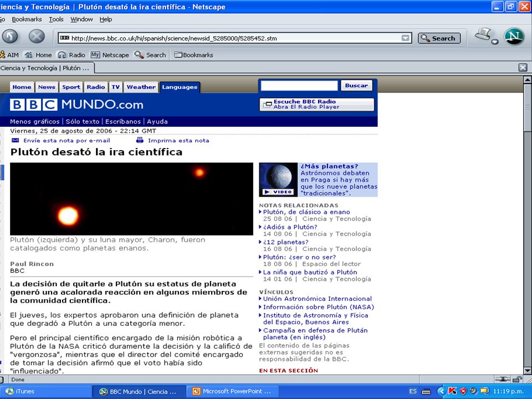Click the BBC TV navigation tab
The height and width of the screenshot is (399, 532).
pos(115,87)
